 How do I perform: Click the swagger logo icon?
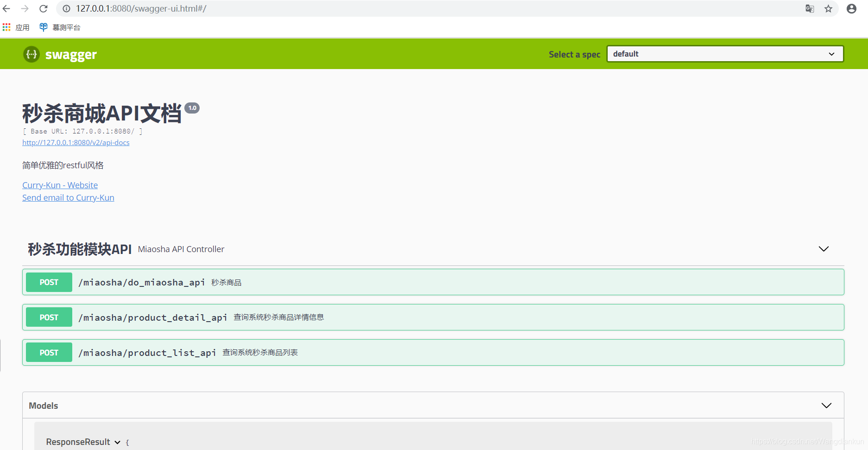pyautogui.click(x=31, y=54)
